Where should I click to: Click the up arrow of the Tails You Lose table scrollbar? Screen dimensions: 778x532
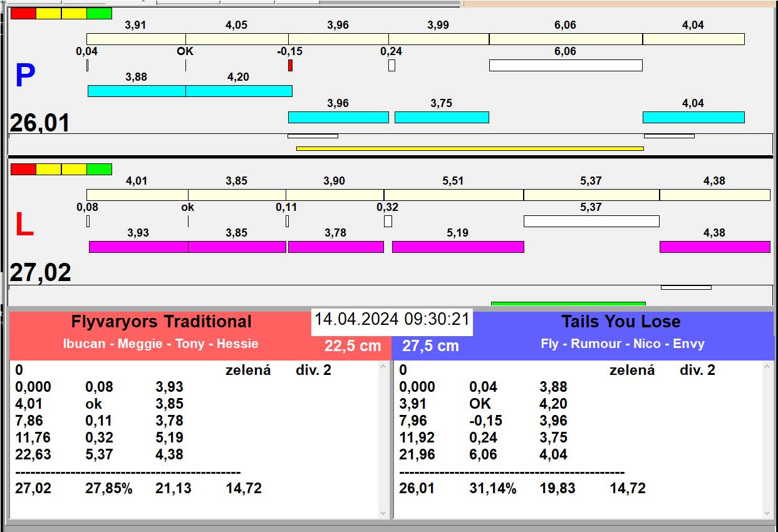click(768, 367)
